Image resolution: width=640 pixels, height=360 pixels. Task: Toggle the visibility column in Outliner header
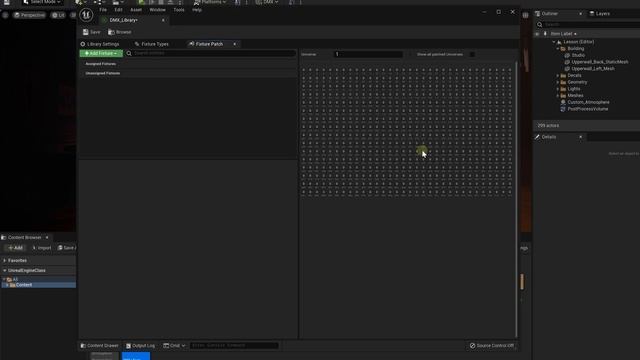click(x=537, y=34)
